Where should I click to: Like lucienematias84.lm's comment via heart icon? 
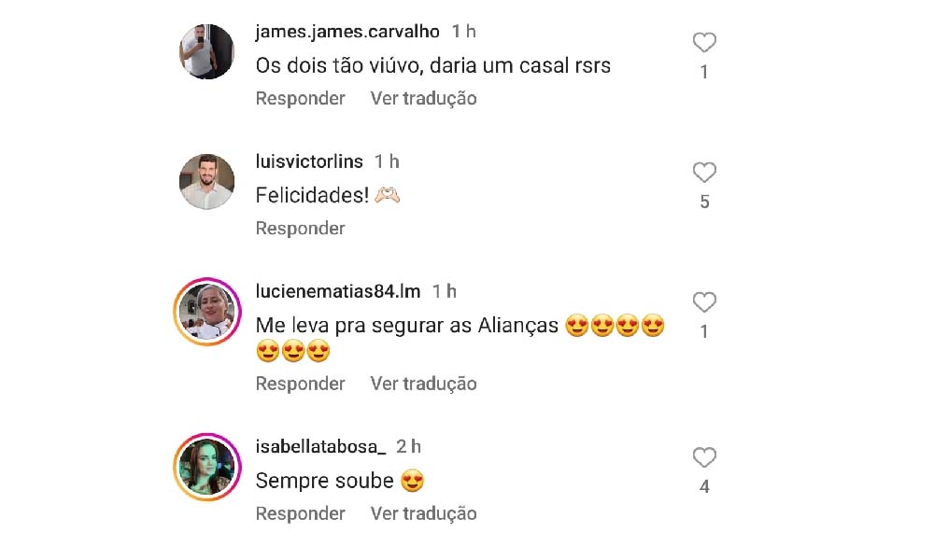tap(704, 301)
